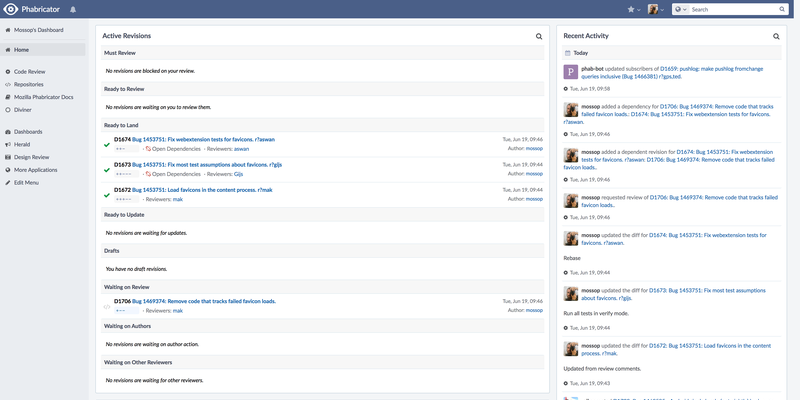Click size indicator for D1674
The height and width of the screenshot is (400, 800).
[127, 149]
